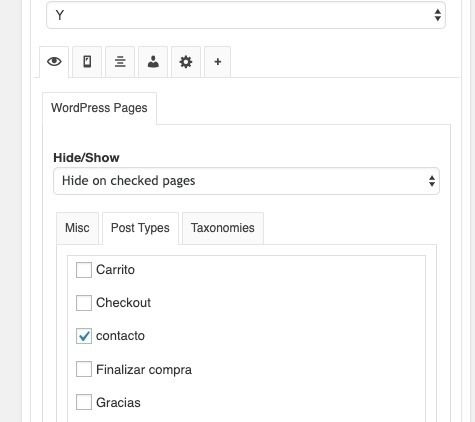Open the Hide on checked pages dropdown
475x422 pixels.
point(246,181)
